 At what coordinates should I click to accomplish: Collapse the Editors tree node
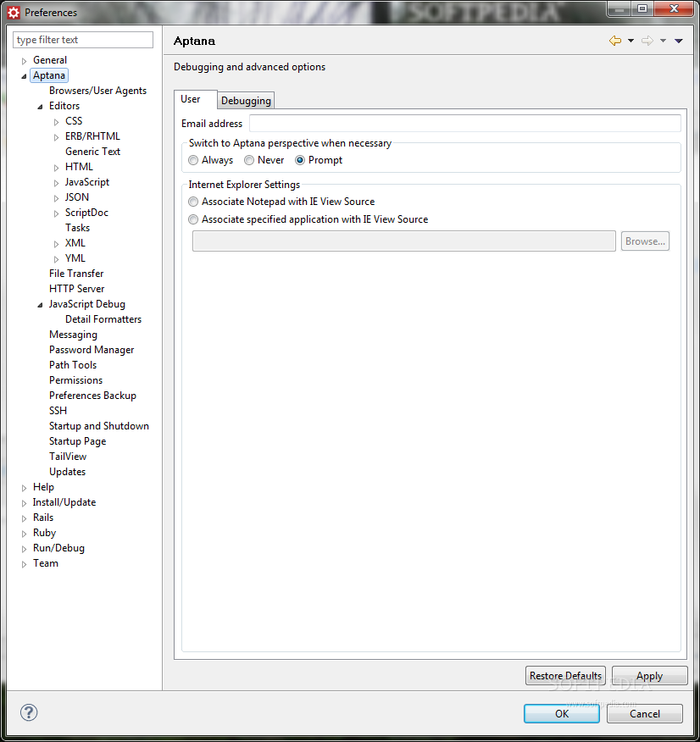pos(40,107)
